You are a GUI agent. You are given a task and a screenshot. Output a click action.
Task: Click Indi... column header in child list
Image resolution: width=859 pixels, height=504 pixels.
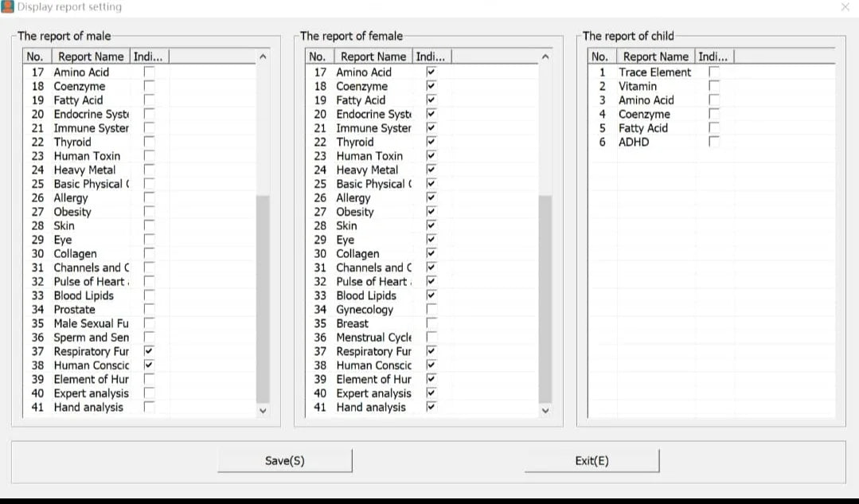tap(713, 57)
